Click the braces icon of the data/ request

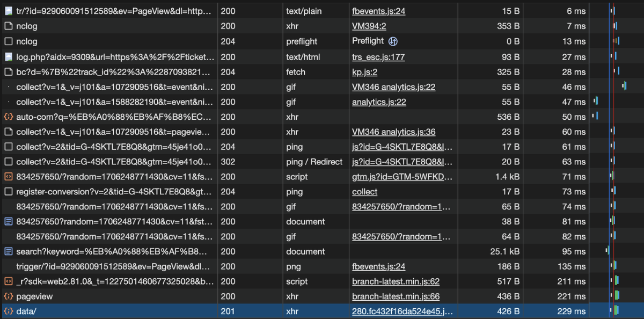8,311
